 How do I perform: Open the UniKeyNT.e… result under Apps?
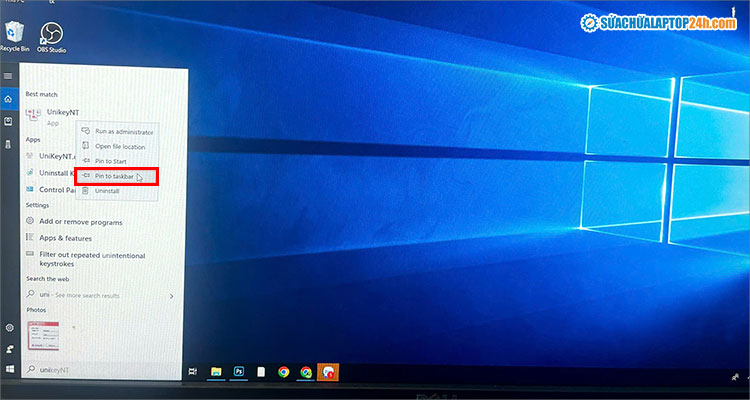point(51,156)
